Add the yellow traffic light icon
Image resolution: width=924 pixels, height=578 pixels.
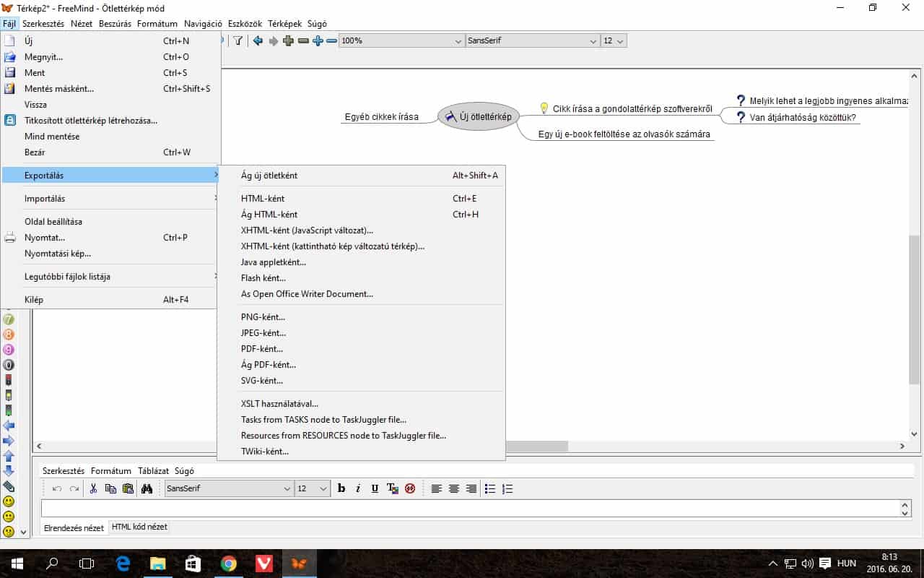[x=9, y=395]
